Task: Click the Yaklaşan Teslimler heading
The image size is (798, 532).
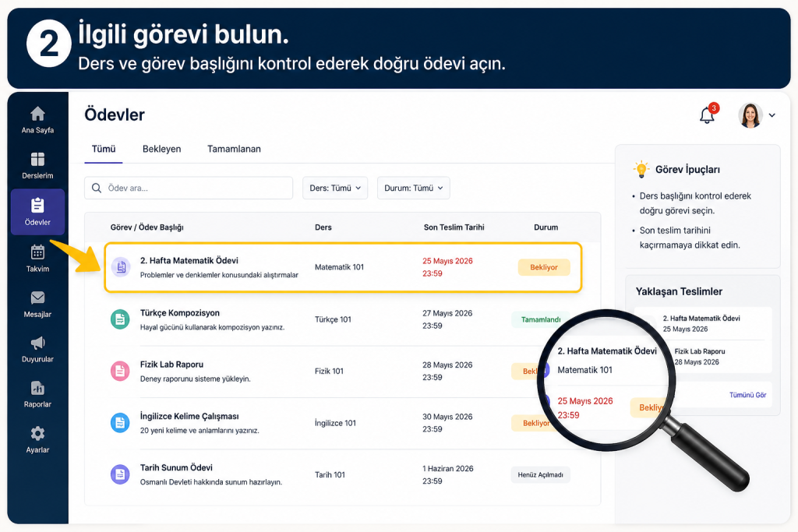Action: (x=679, y=291)
